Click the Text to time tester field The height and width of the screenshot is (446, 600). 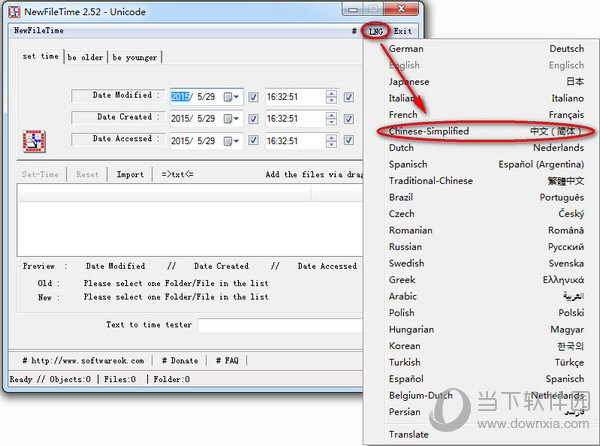click(280, 326)
